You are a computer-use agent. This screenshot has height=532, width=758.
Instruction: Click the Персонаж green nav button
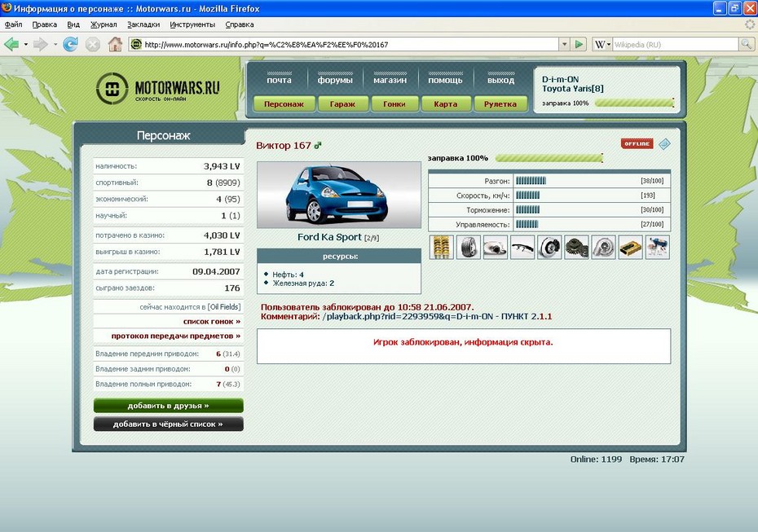pyautogui.click(x=284, y=104)
